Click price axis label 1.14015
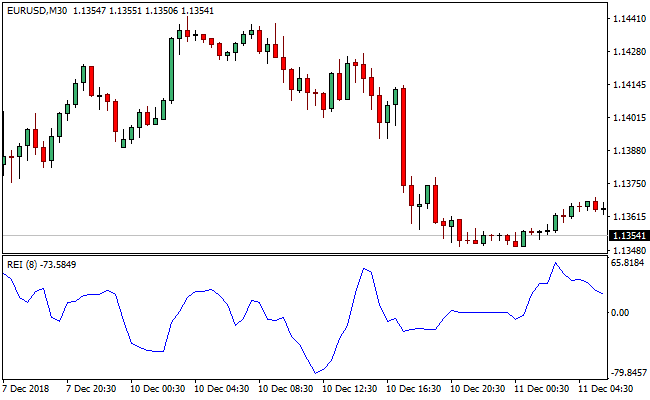 point(629,118)
